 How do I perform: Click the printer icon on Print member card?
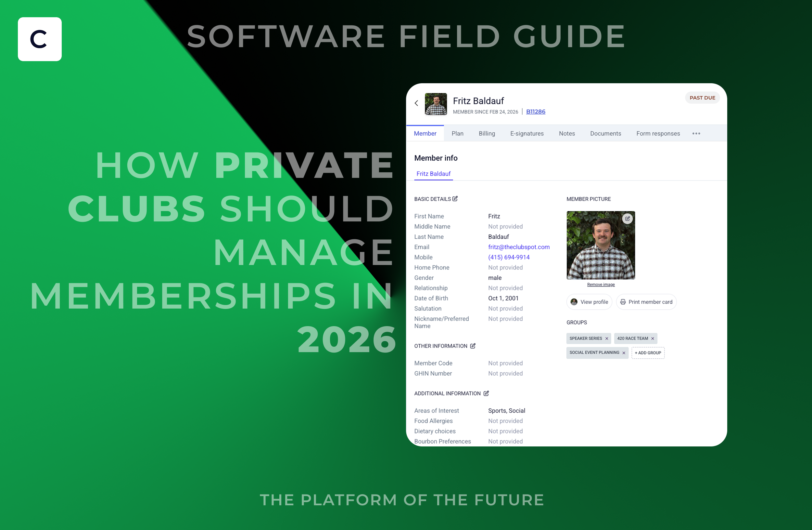(x=622, y=302)
